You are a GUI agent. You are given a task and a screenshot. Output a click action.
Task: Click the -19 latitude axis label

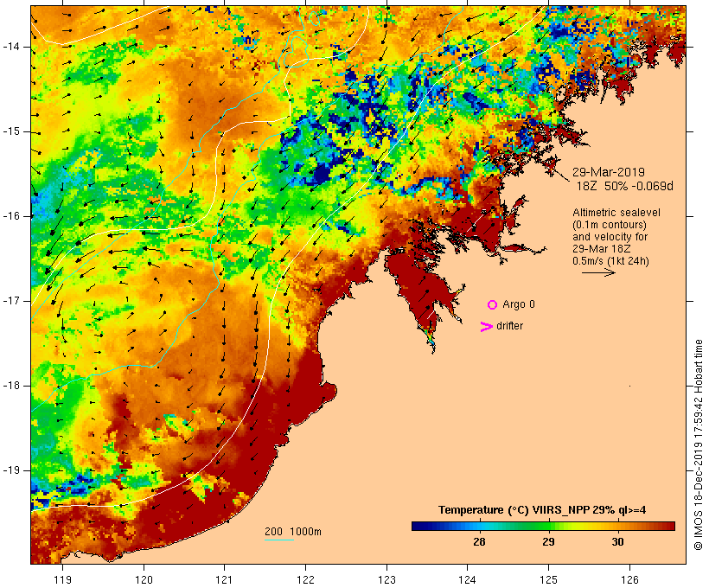coord(11,470)
